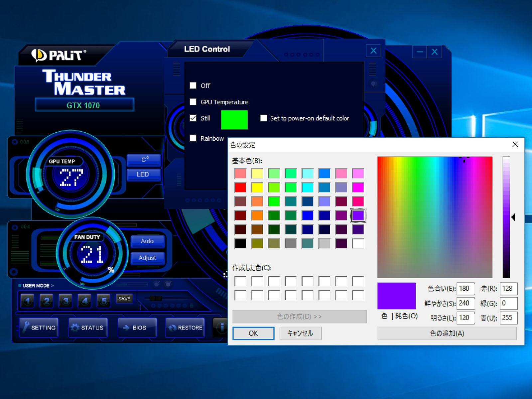Tick the Off checkbox in LED Control
The width and height of the screenshot is (532, 399).
pyautogui.click(x=193, y=85)
